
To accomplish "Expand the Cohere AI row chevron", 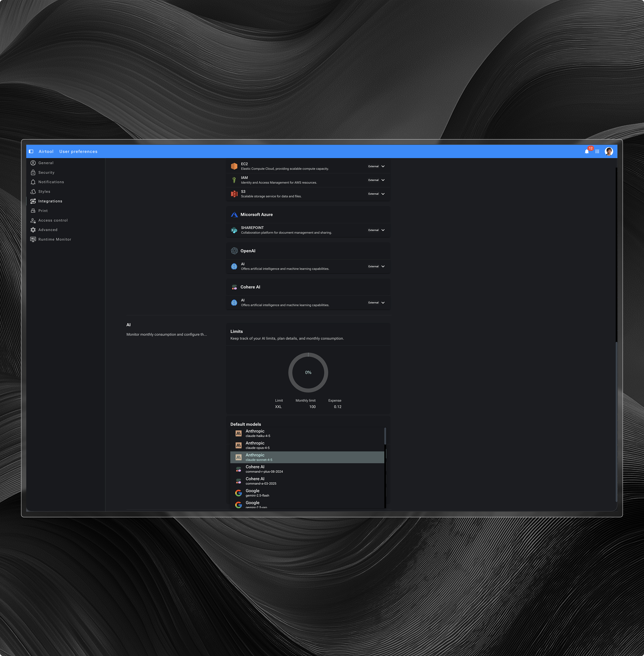I will 383,303.
